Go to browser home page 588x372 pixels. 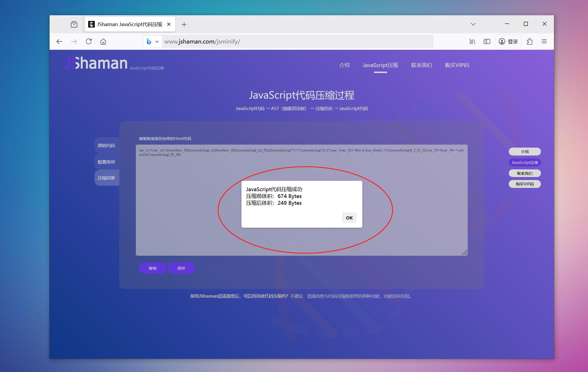click(103, 41)
